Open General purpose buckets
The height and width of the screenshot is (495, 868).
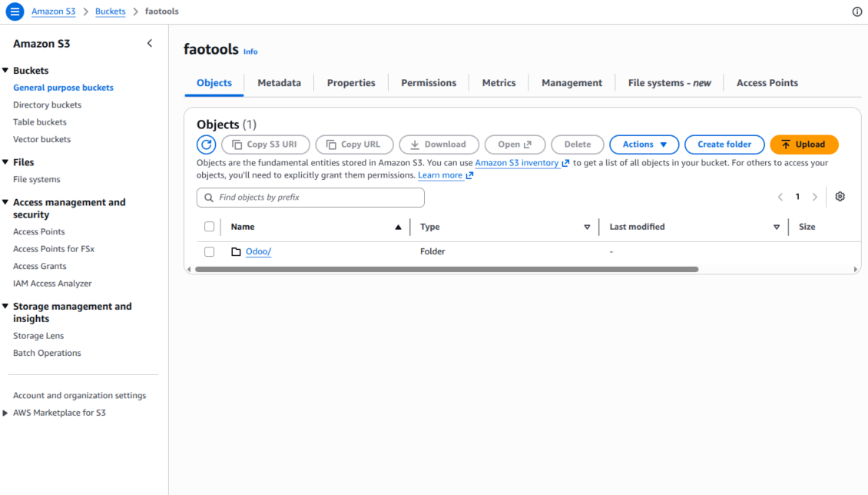point(63,88)
